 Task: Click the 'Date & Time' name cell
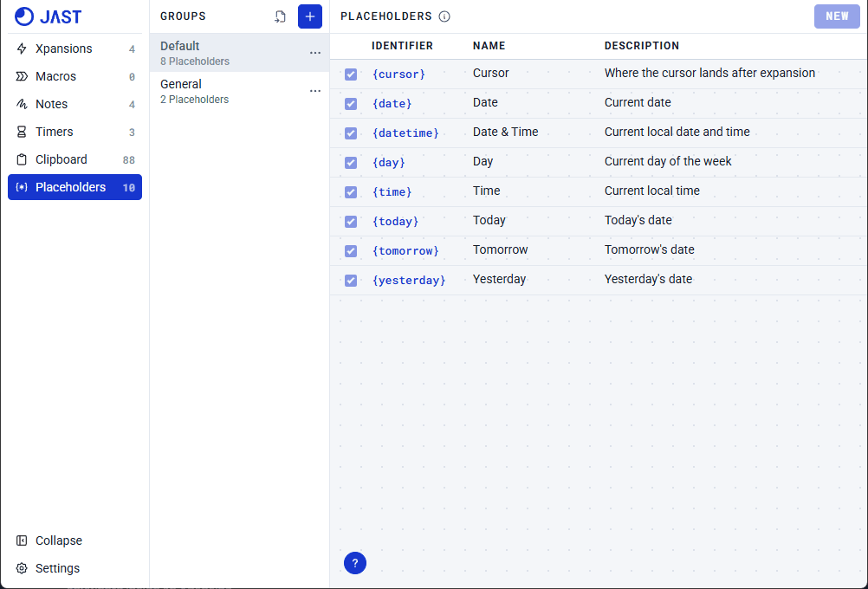(505, 132)
